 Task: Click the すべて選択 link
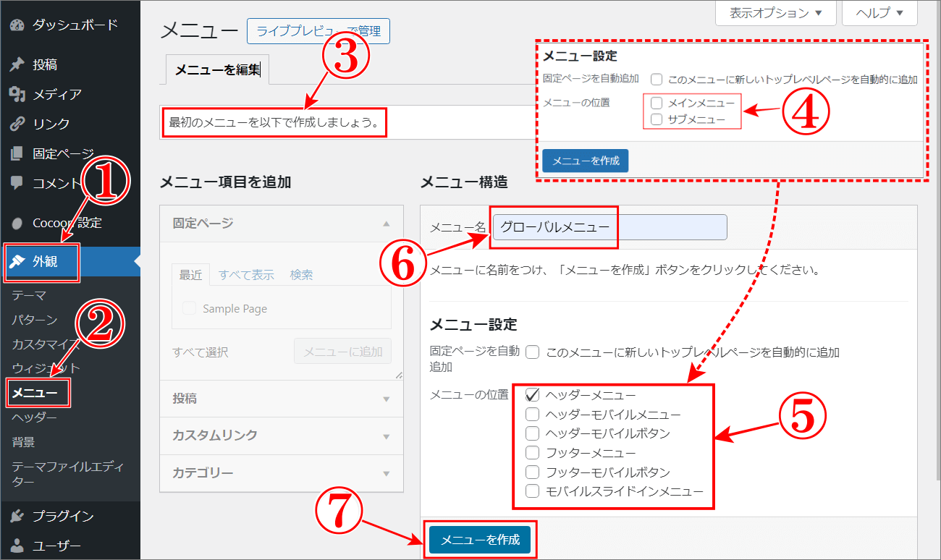coord(201,352)
